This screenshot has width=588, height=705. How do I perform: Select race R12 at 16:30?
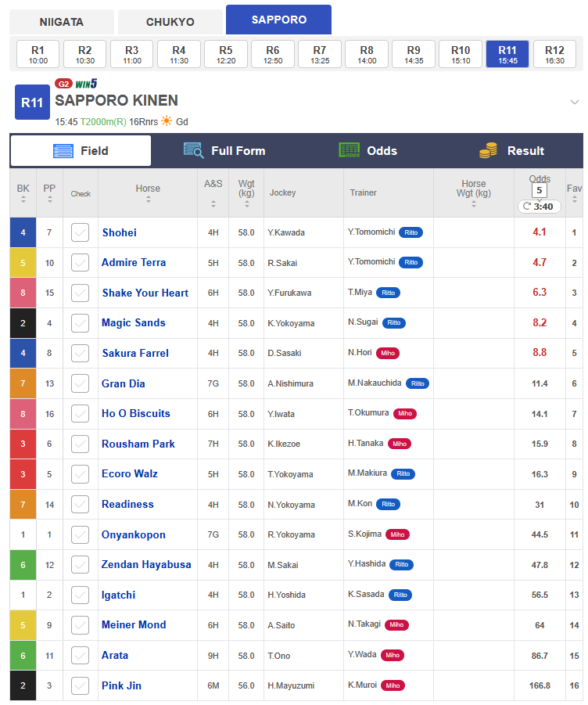(x=554, y=55)
